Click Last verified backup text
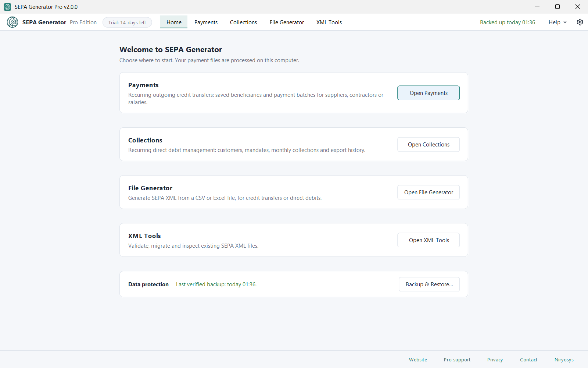The height and width of the screenshot is (368, 588). tap(216, 284)
